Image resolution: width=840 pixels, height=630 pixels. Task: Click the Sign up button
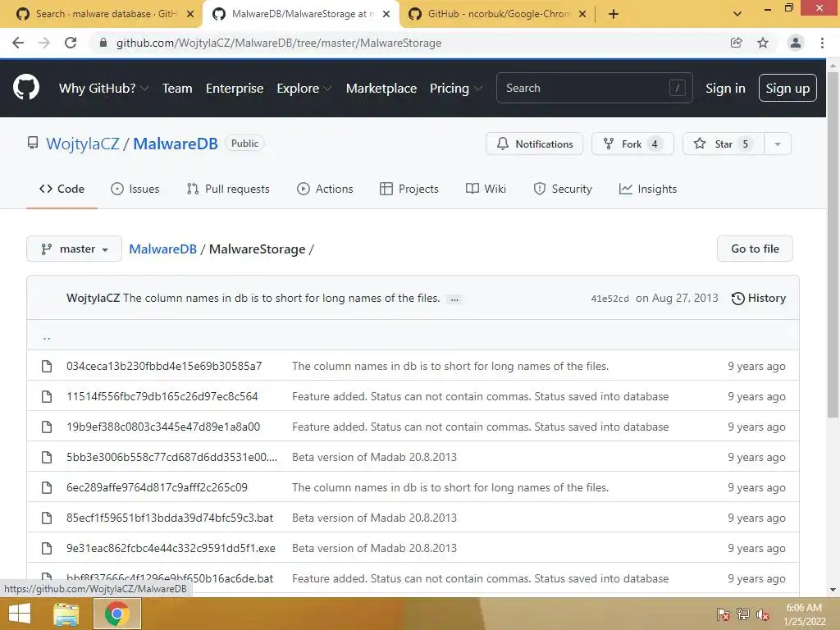(787, 88)
